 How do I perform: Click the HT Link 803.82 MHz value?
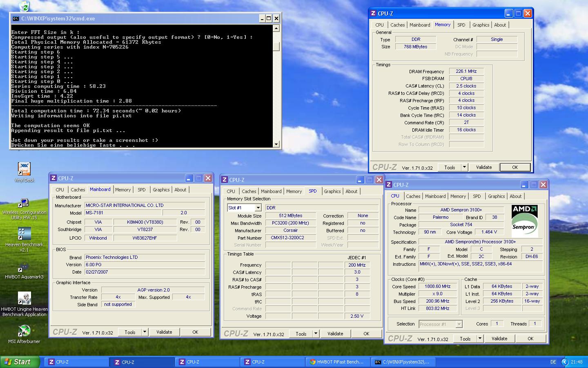437,309
